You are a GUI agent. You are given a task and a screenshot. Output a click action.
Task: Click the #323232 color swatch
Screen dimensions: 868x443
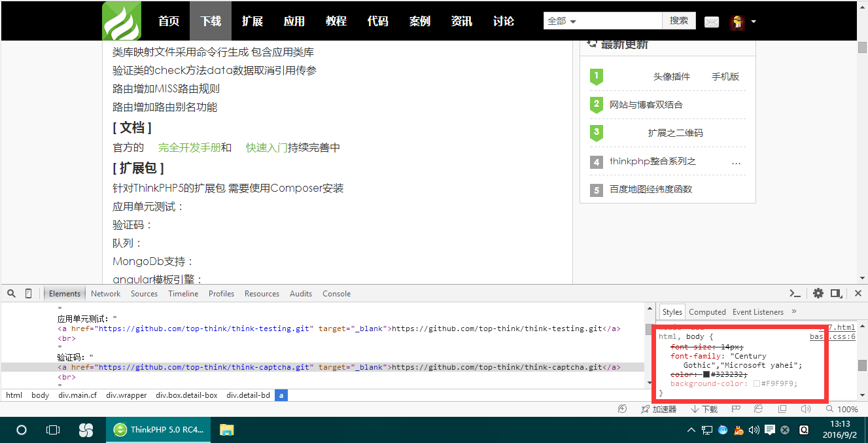tap(706, 374)
